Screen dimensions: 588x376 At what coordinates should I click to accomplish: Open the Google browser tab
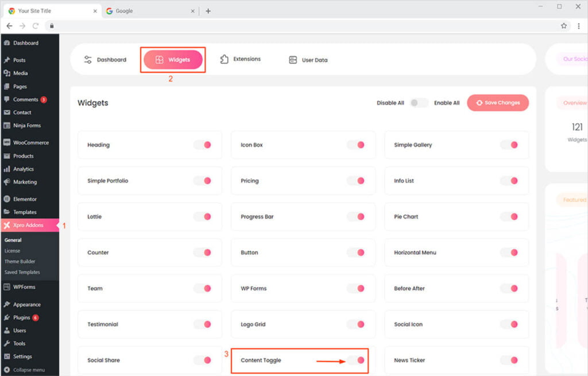tap(146, 11)
